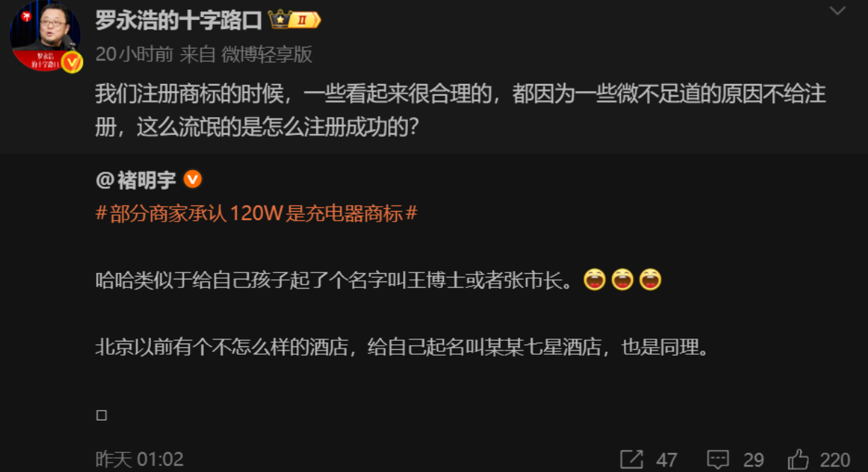Click the 20小时前 post time
This screenshot has height=472, width=868.
coord(134,55)
